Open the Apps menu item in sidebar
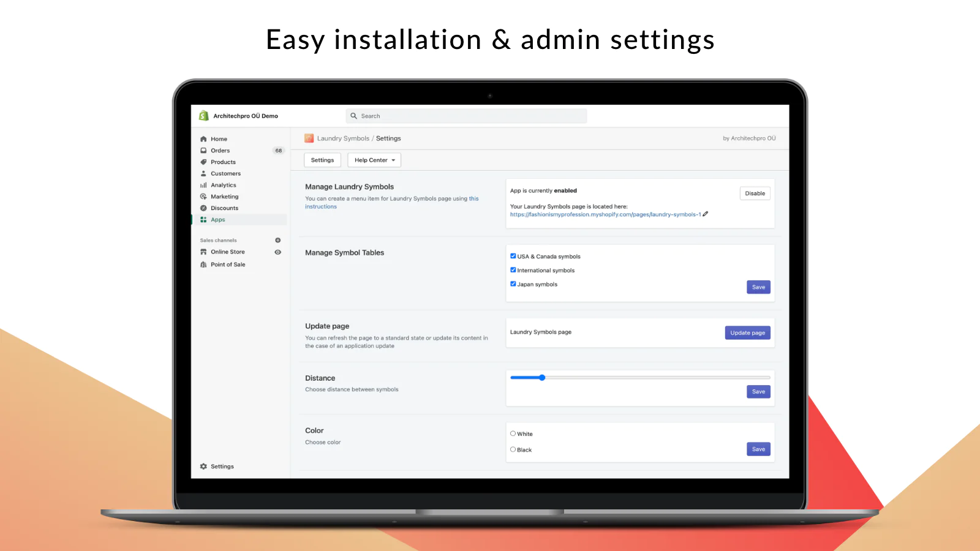 point(218,220)
